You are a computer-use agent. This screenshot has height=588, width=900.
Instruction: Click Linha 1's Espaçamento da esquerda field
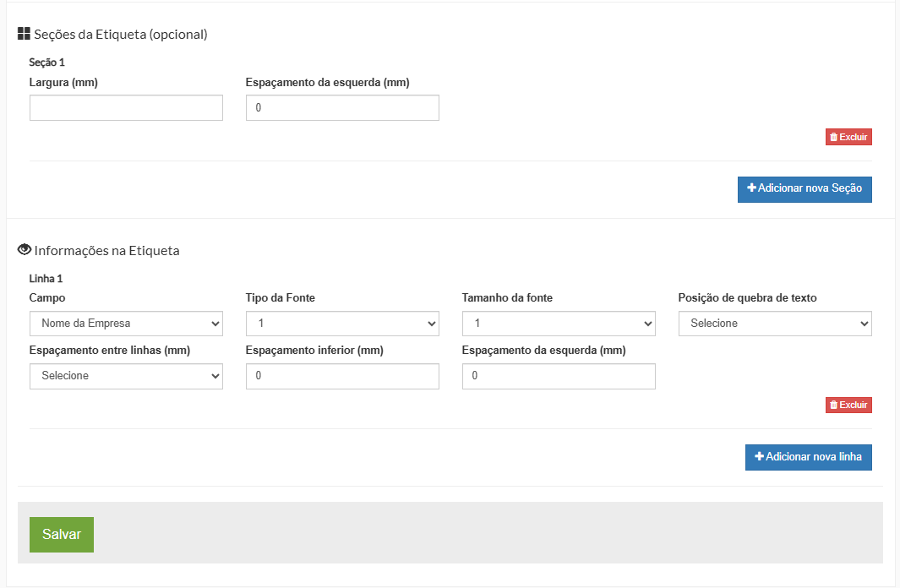click(559, 376)
